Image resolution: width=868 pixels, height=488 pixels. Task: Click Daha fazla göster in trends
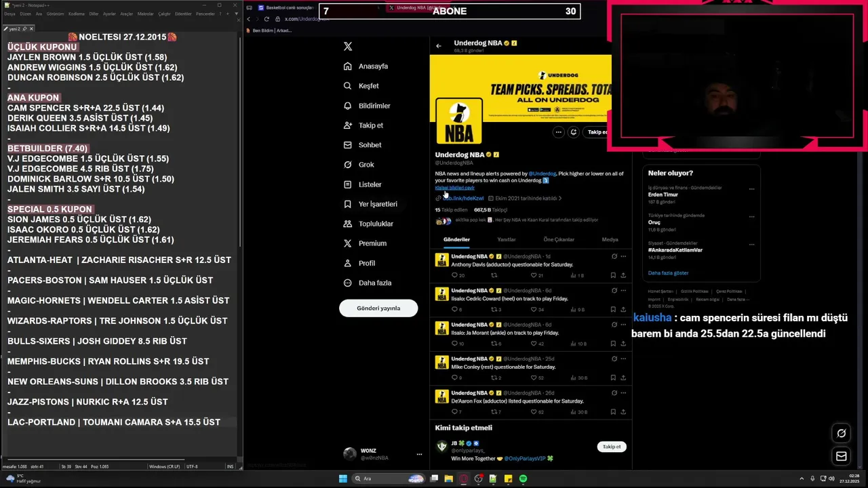668,273
